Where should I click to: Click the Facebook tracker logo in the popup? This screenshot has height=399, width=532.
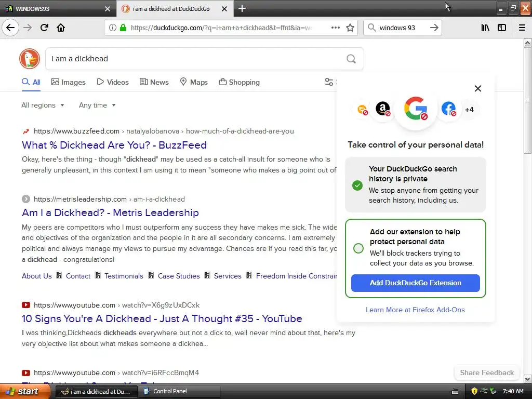(x=448, y=109)
